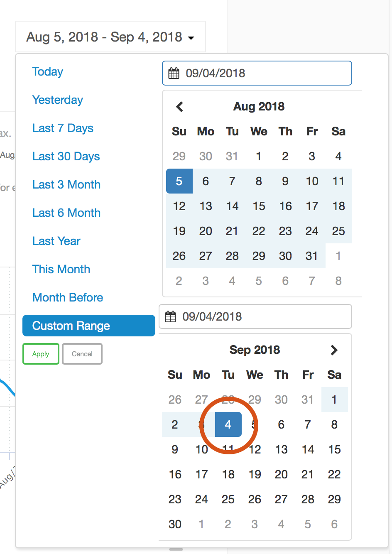The height and width of the screenshot is (554, 392).
Task: Choose the This Month preset
Action: 61,270
